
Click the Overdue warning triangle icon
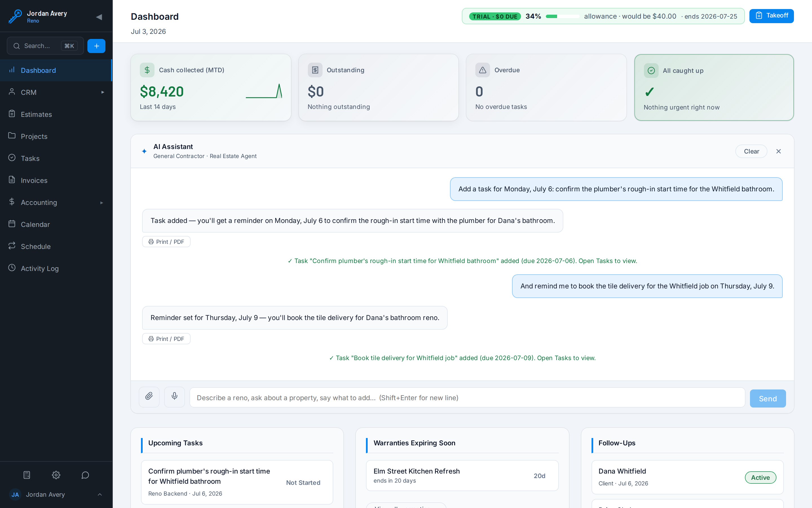pos(482,70)
